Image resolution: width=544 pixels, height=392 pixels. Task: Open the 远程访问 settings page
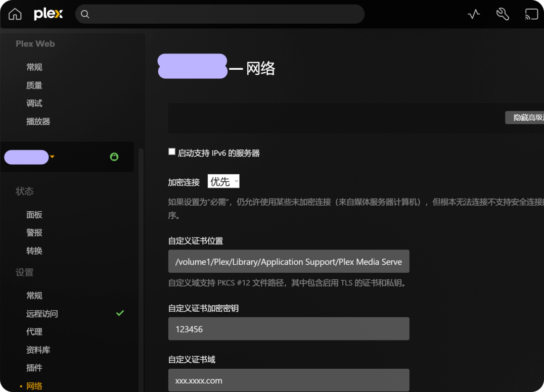tap(42, 314)
